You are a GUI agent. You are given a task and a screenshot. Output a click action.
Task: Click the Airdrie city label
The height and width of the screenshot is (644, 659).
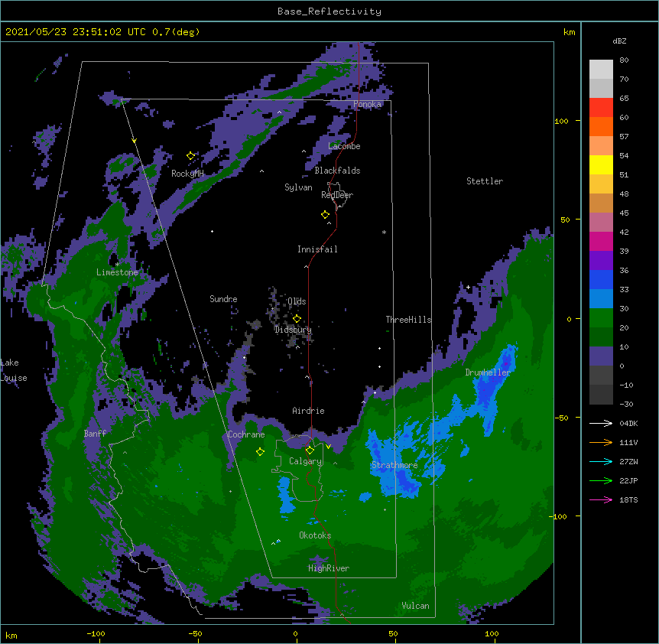coord(308,411)
